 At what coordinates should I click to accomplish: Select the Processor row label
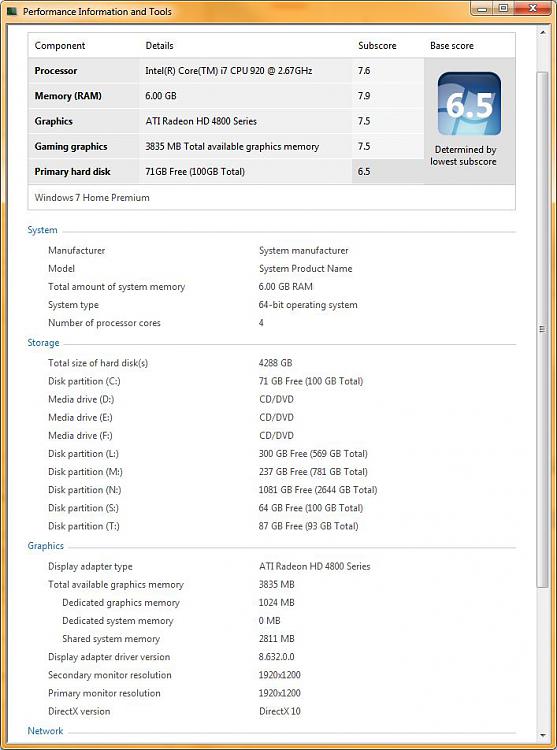click(55, 71)
